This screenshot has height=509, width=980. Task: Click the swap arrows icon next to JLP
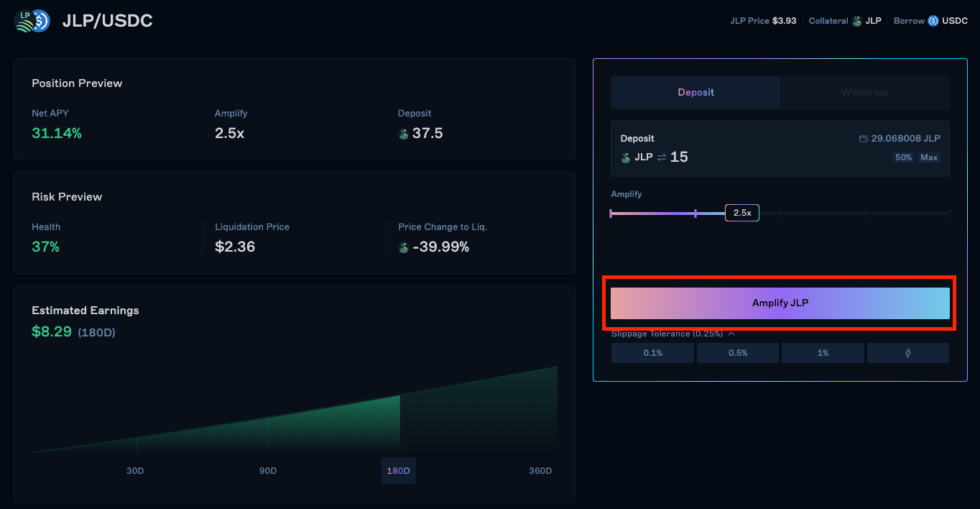click(661, 157)
